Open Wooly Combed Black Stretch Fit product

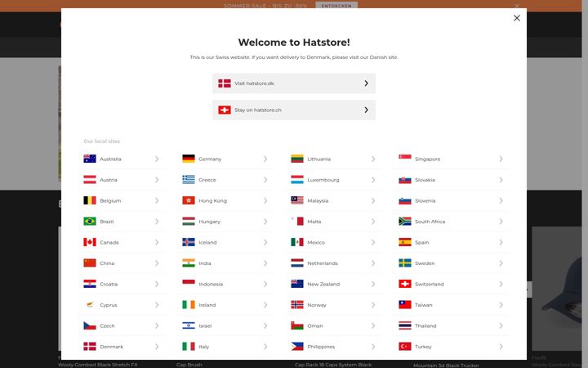(x=97, y=365)
